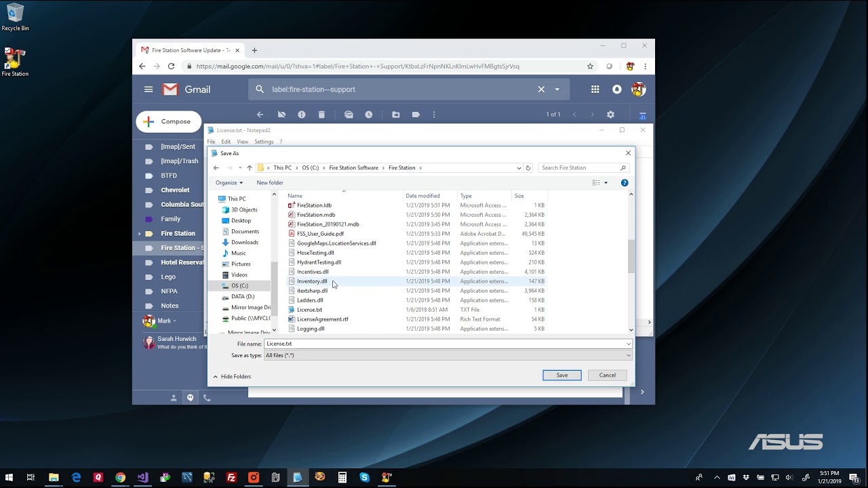Click Gmail main menu hamburger icon
The width and height of the screenshot is (868, 488).
pos(149,89)
